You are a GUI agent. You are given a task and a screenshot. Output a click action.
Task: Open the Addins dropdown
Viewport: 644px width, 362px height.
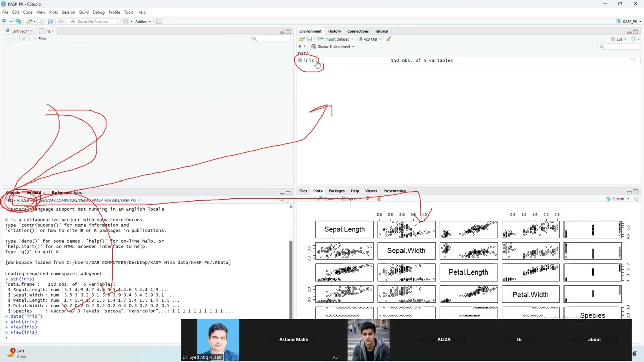(x=143, y=21)
